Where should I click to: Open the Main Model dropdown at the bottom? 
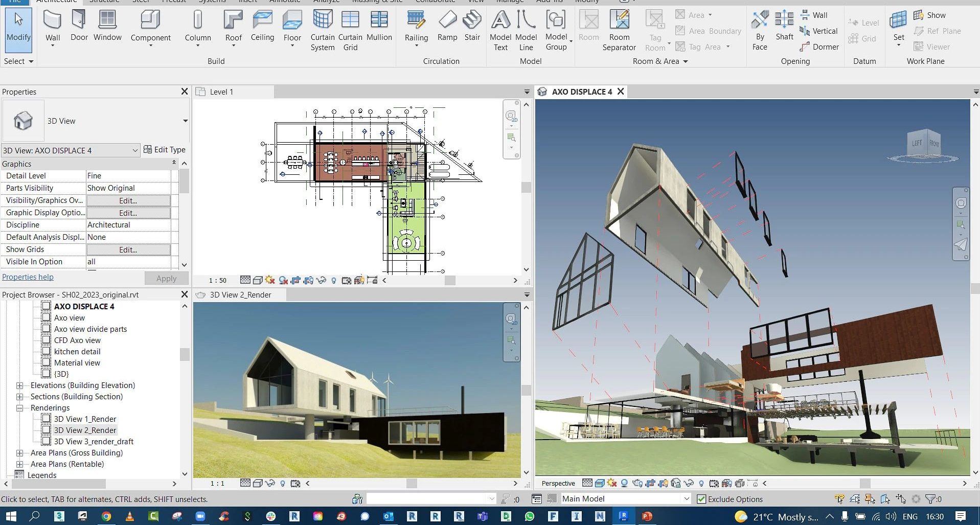point(687,498)
